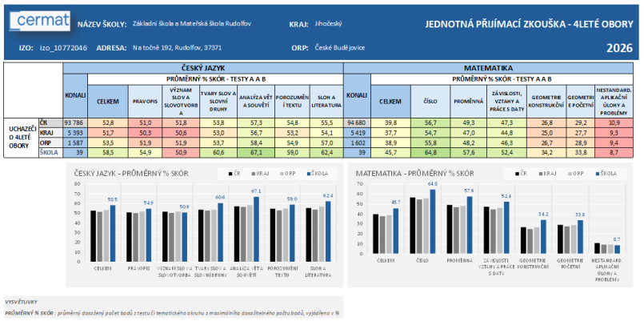Click KRAJ legend entry in Matematika chart

click(x=548, y=174)
